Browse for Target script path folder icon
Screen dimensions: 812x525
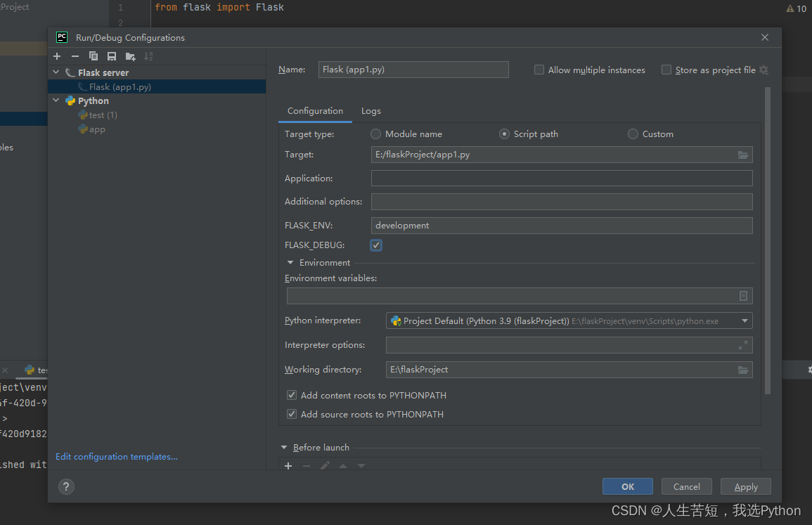(x=743, y=155)
